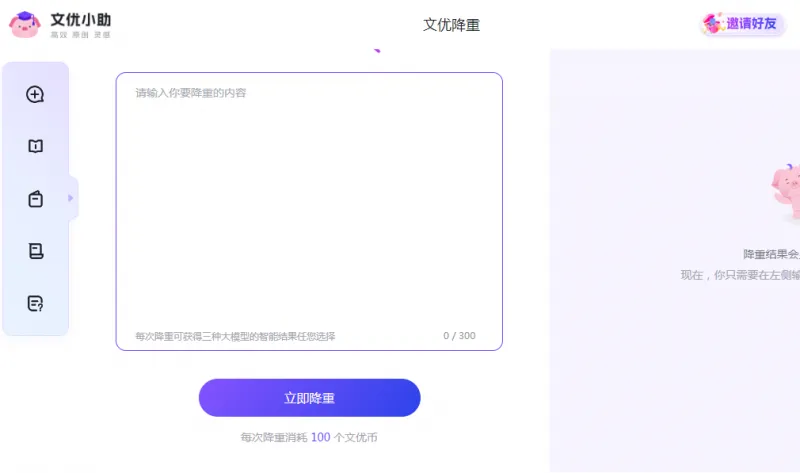Click the 降重结果会 heading in results panel

771,254
